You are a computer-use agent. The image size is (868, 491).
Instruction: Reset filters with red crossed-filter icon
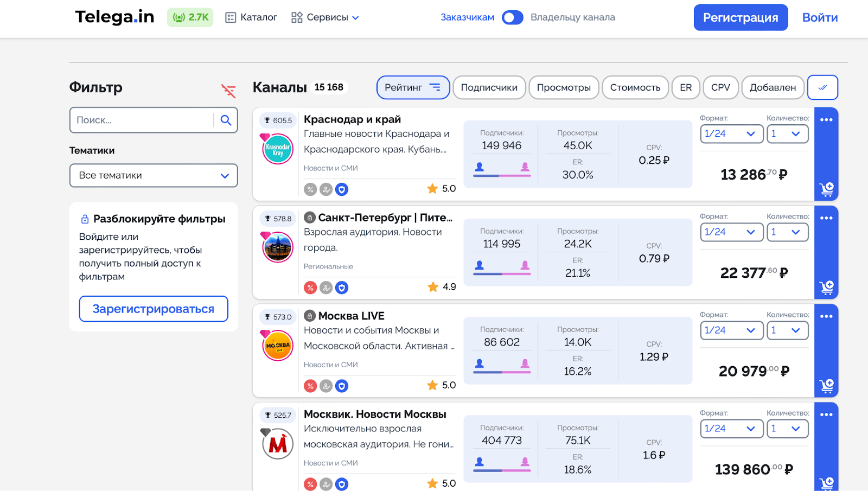[x=228, y=91]
